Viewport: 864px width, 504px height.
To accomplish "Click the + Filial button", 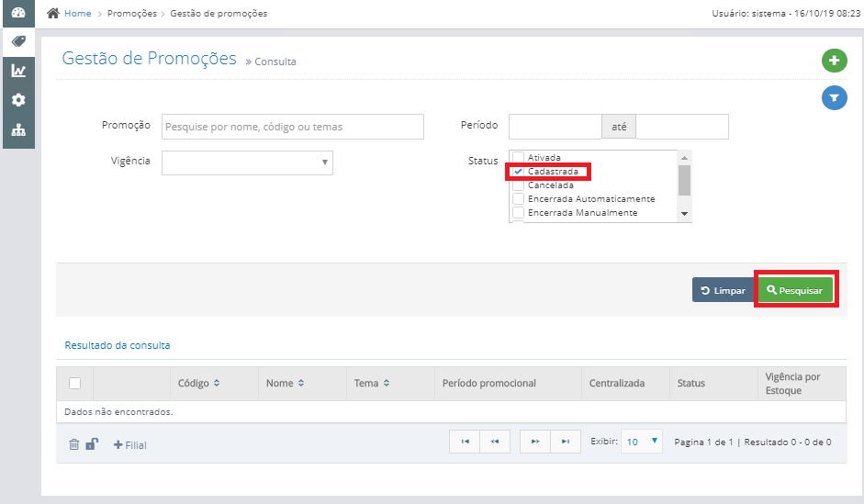I will [130, 444].
